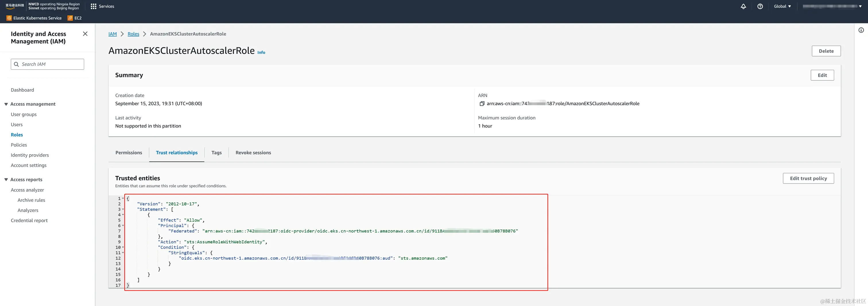Screen dimensions: 868x306
Task: Click the AWS China logo
Action: 15,6
